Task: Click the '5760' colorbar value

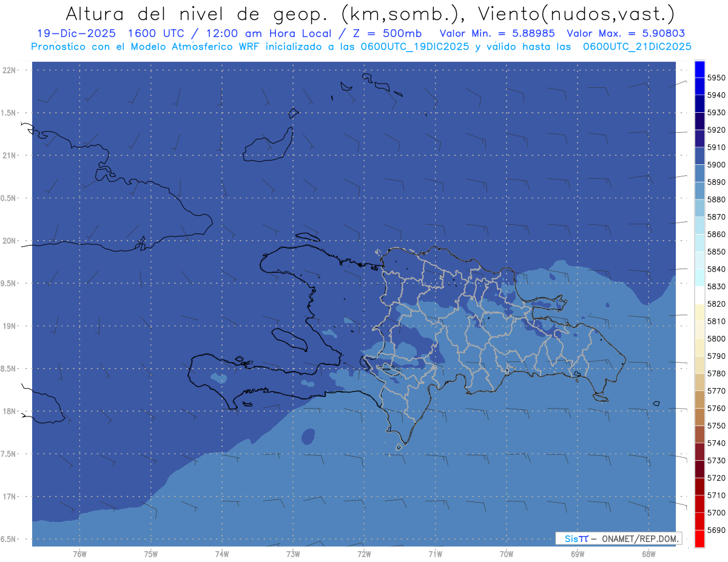Action: click(x=716, y=408)
